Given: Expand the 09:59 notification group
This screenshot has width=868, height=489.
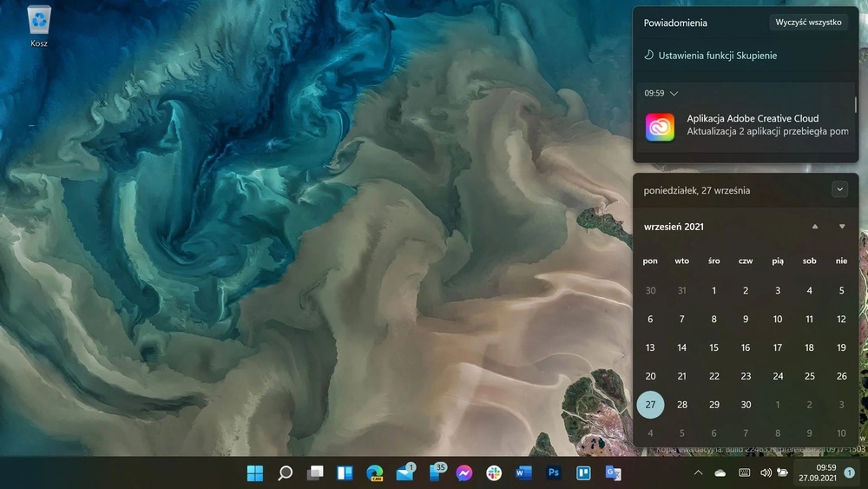Looking at the screenshot, I should (674, 94).
